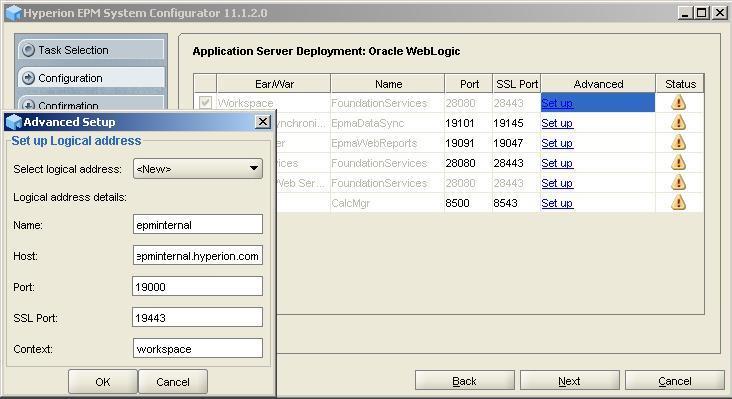Maximize the Hyperion Configurator window
The height and width of the screenshot is (399, 732).
pyautogui.click(x=702, y=13)
